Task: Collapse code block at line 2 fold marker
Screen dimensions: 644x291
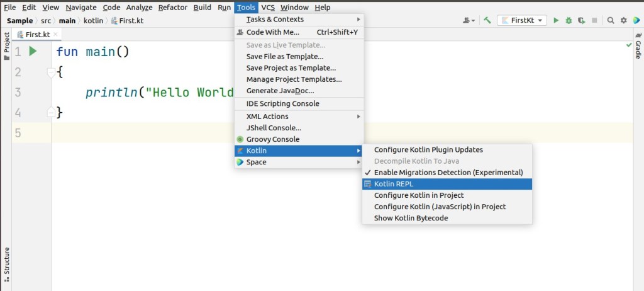Action: 52,72
